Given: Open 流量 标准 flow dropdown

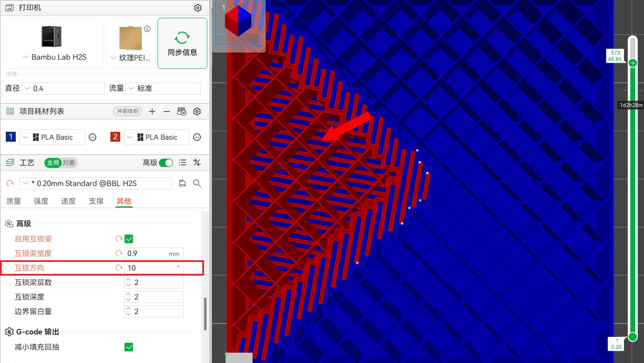Looking at the screenshot, I should [x=163, y=88].
